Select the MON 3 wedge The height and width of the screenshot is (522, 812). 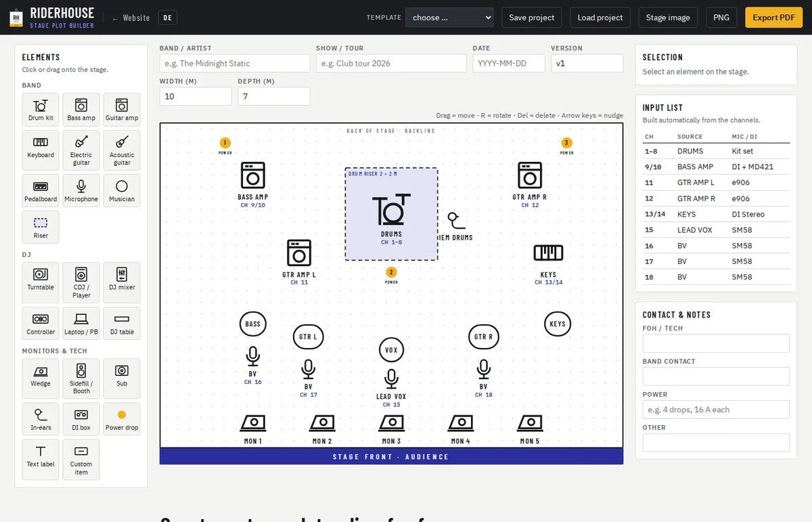(x=391, y=423)
